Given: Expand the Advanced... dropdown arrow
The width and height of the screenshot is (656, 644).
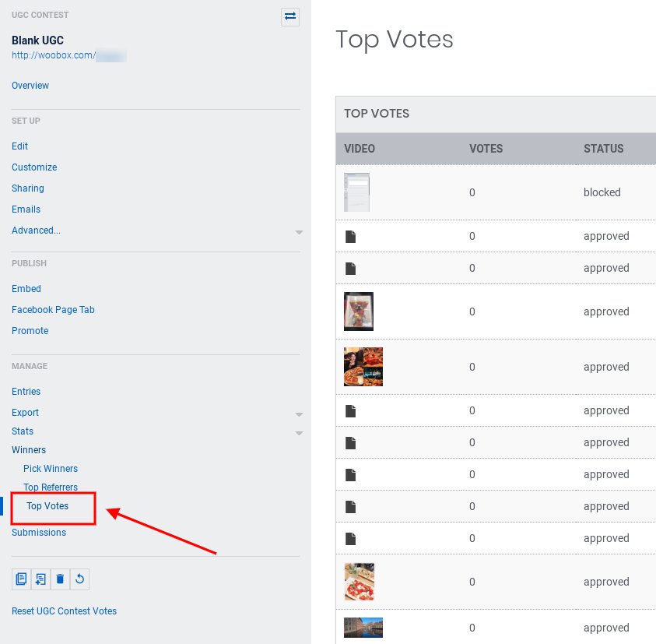Looking at the screenshot, I should point(299,232).
